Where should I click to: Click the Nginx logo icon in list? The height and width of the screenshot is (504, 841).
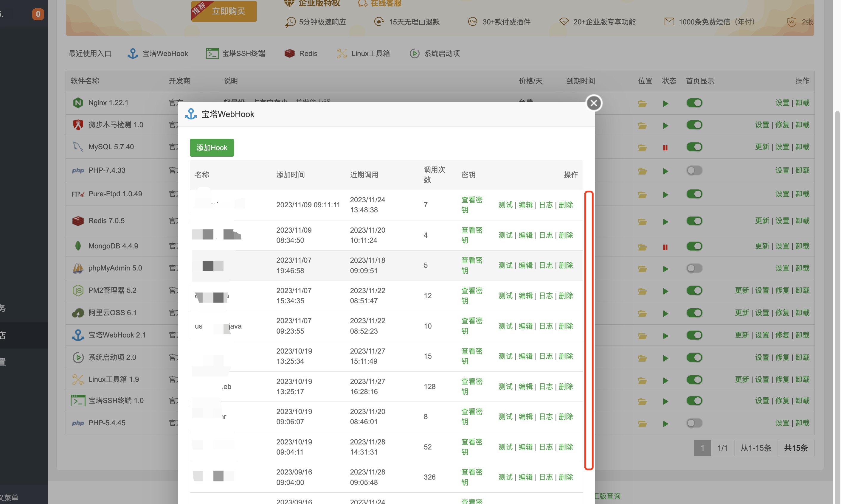click(78, 102)
